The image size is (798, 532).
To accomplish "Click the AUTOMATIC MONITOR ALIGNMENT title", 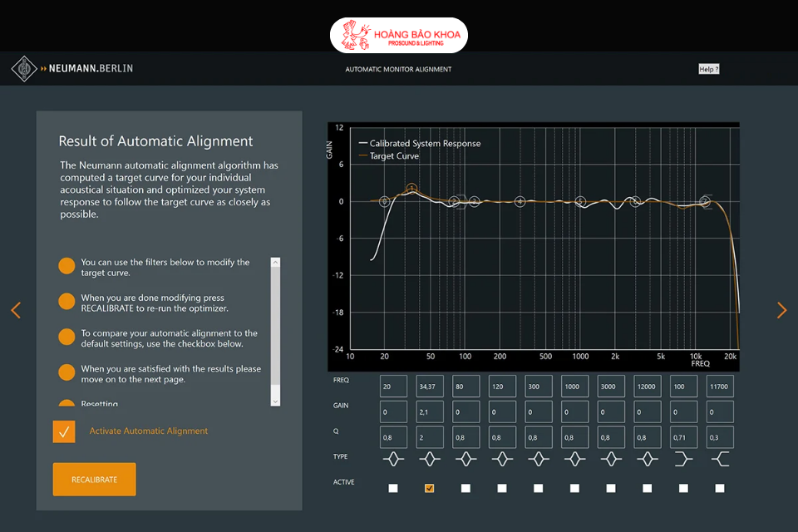I will 398,69.
